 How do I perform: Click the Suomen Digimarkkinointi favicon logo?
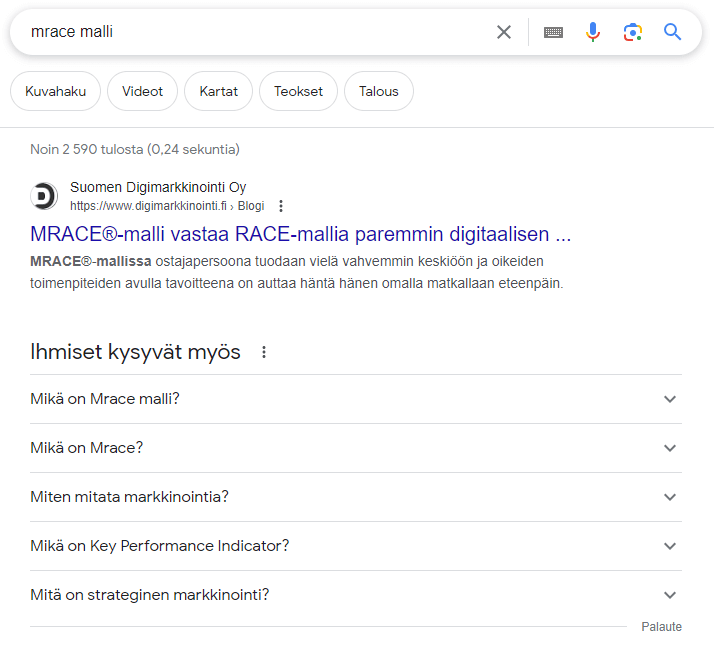[x=44, y=196]
